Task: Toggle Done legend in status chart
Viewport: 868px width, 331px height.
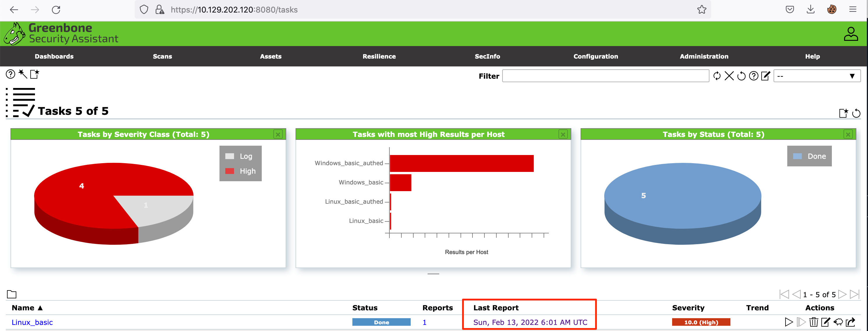Action: pyautogui.click(x=809, y=156)
